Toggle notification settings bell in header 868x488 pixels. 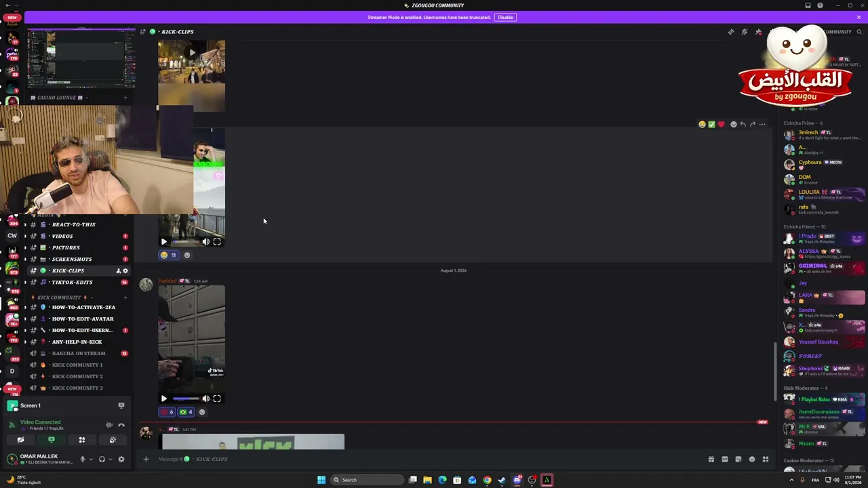point(744,32)
